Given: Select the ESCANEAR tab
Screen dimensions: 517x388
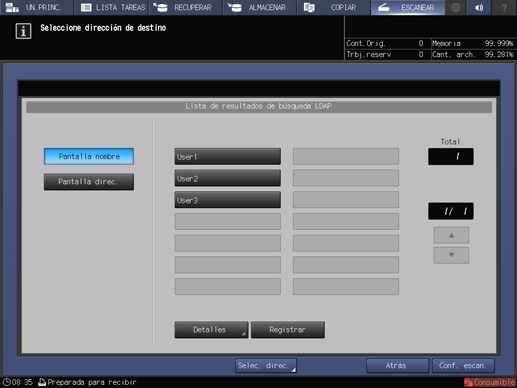Looking at the screenshot, I should pos(408,7).
